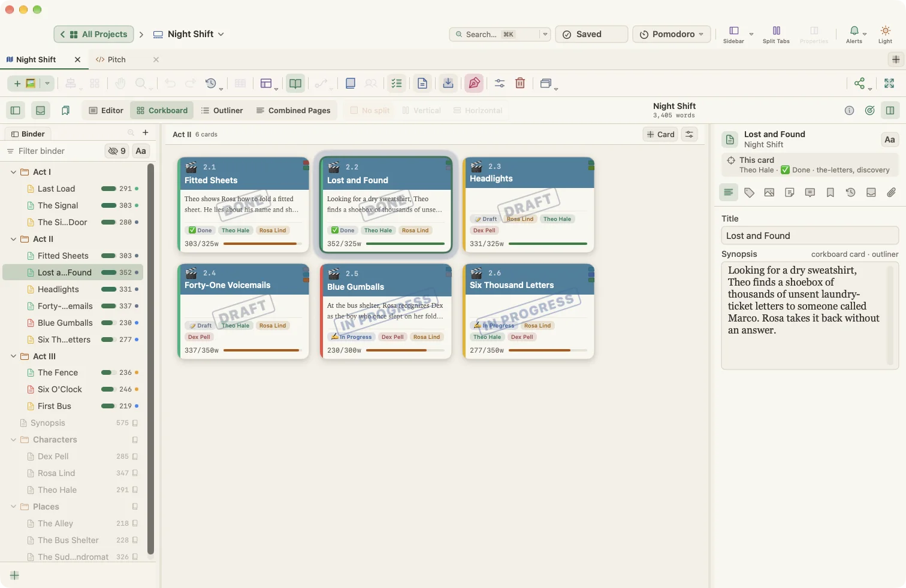Click the checklist icon in toolbar
Screen dimensions: 906x588
tap(397, 83)
